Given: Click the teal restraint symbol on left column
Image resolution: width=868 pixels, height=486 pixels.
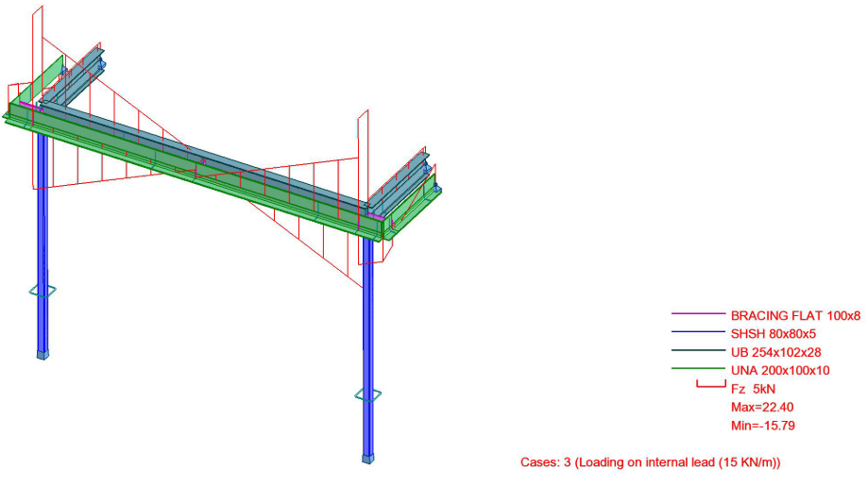Looking at the screenshot, I should [x=43, y=291].
